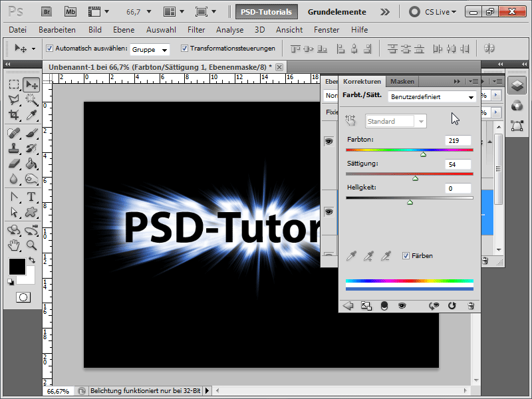
Task: Open the Benutzerdefiniert preset dropdown
Action: coord(432,96)
